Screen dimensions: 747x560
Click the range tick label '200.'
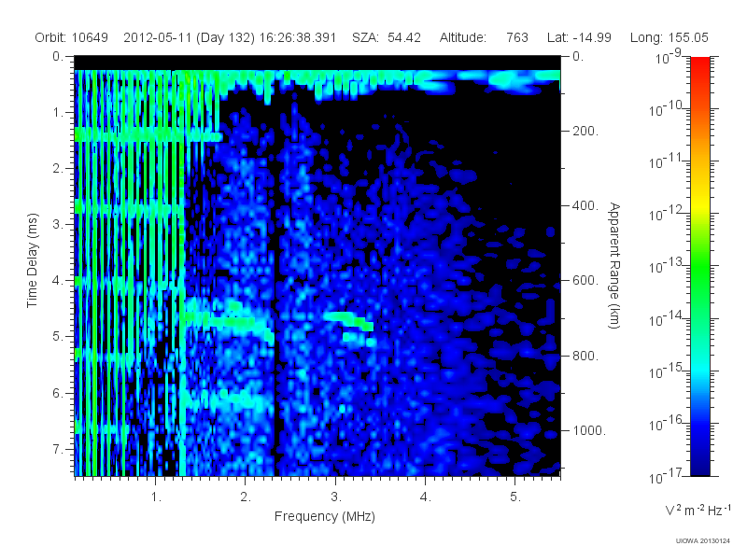coord(585,131)
